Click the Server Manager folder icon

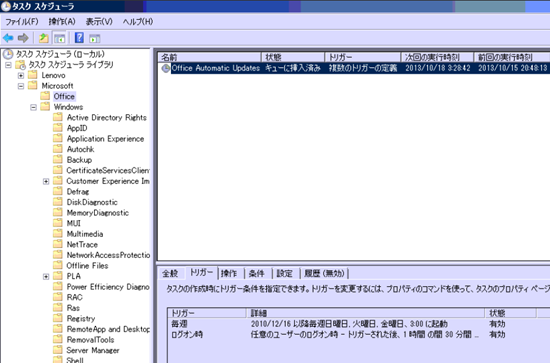click(x=58, y=350)
